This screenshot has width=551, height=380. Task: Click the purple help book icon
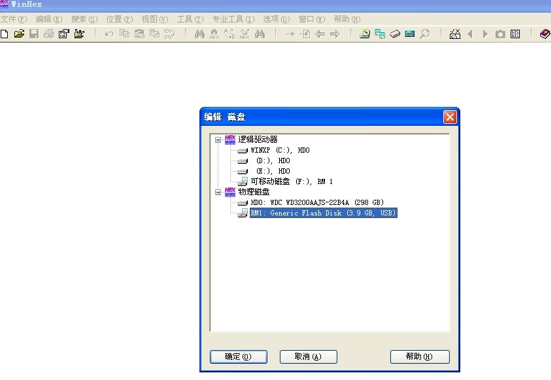[x=545, y=34]
